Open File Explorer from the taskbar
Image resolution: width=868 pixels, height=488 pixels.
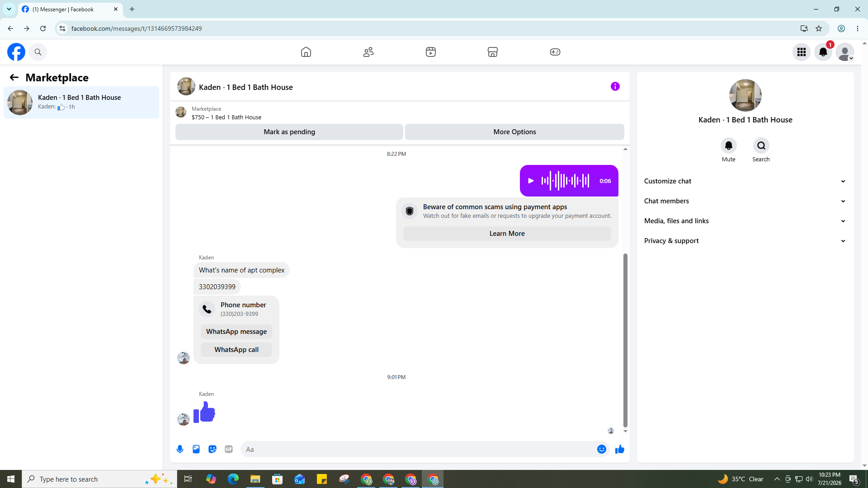click(255, 479)
